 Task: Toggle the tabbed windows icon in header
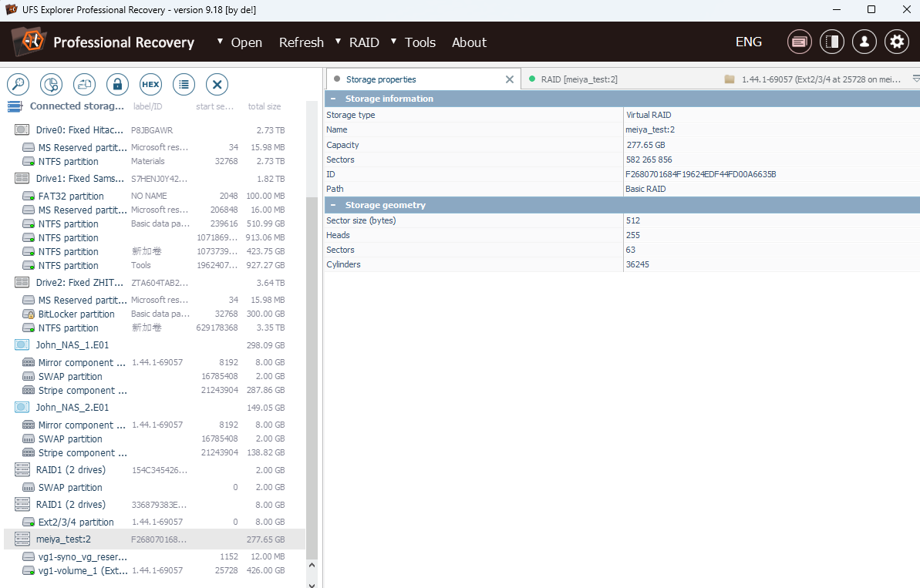(799, 42)
